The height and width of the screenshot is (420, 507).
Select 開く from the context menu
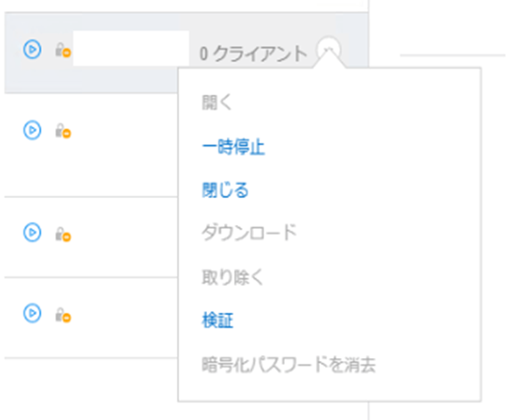coord(216,102)
